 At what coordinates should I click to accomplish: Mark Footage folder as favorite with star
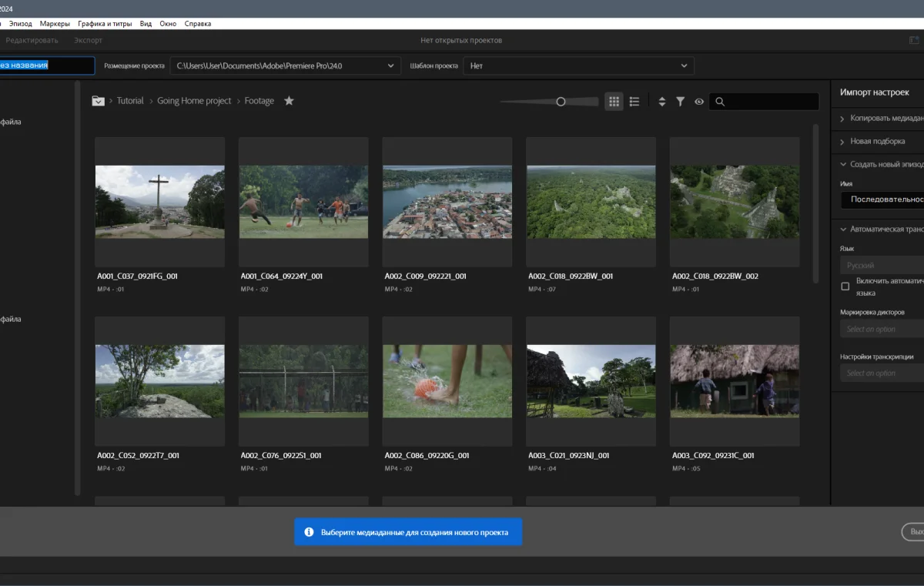[289, 101]
